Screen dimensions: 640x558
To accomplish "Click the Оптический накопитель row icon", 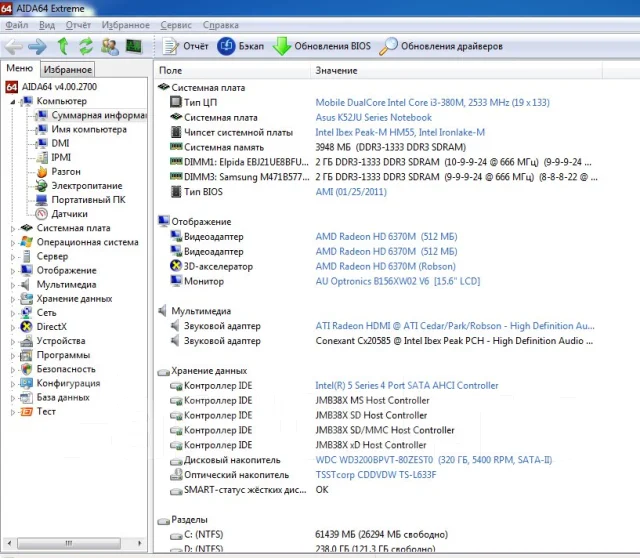I will tap(176, 474).
